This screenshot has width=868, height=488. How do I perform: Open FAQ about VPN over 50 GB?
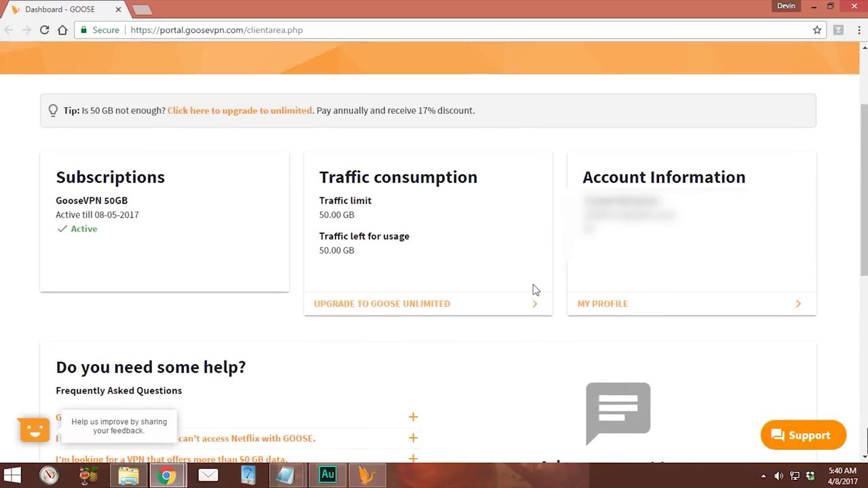pyautogui.click(x=172, y=460)
